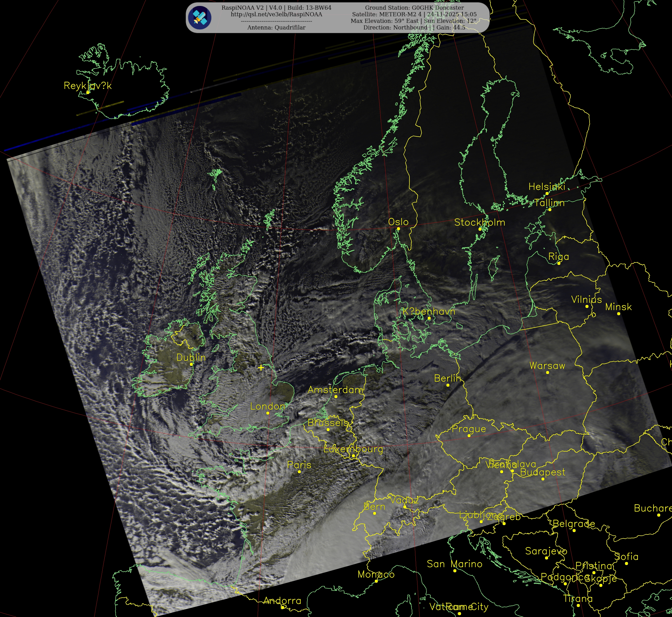The width and height of the screenshot is (672, 617).
Task: Click the Riga city marker dot
Action: (559, 263)
